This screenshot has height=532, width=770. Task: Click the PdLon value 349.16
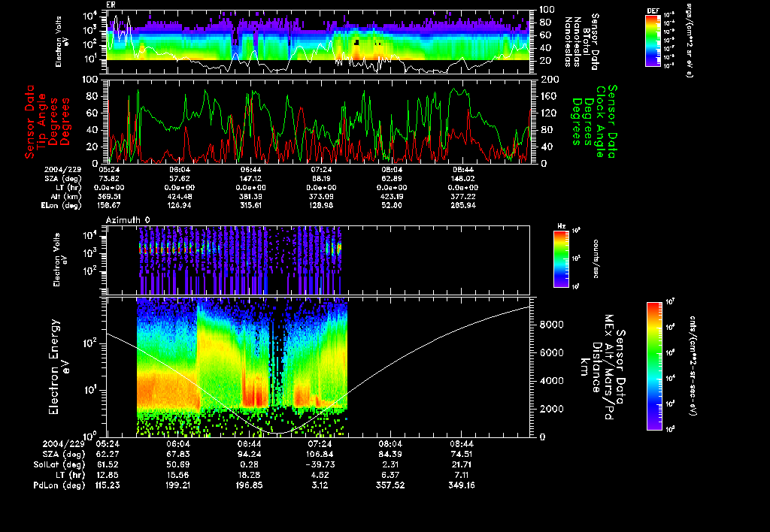click(x=461, y=485)
